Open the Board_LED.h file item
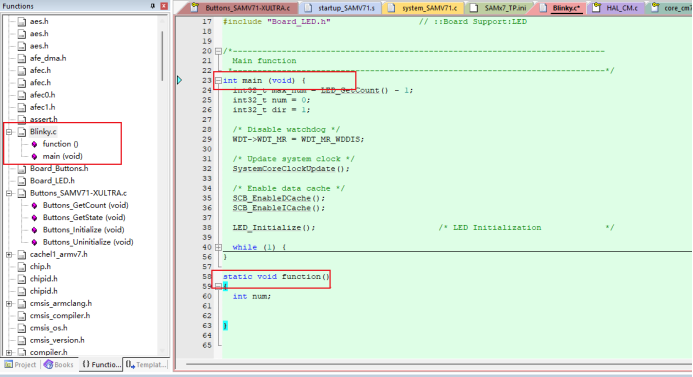The height and width of the screenshot is (377, 693). coord(52,181)
